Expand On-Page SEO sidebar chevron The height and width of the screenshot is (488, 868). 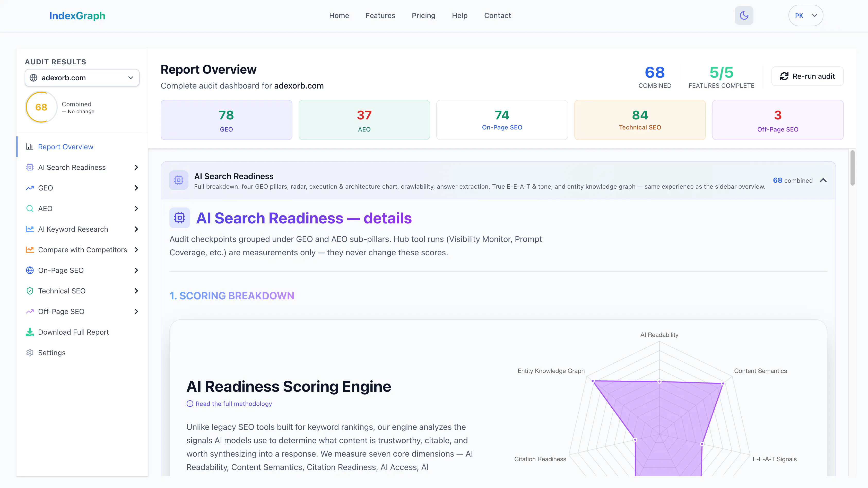[136, 270]
